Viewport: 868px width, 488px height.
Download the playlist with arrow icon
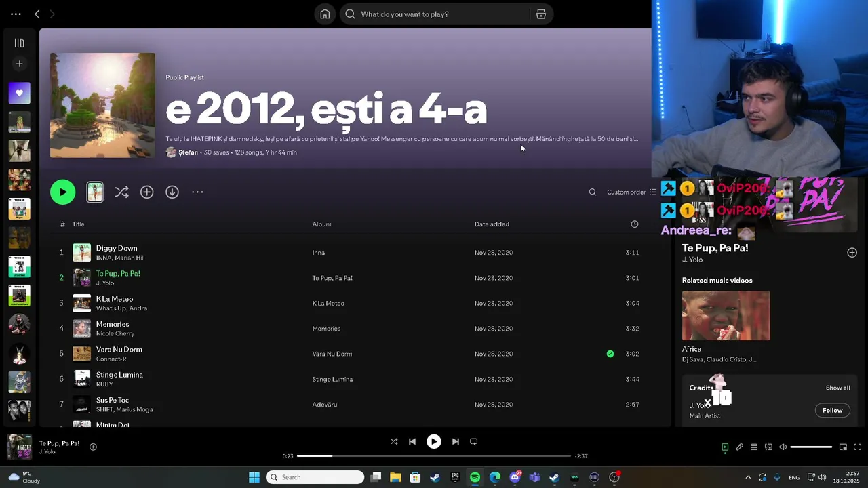pyautogui.click(x=172, y=192)
